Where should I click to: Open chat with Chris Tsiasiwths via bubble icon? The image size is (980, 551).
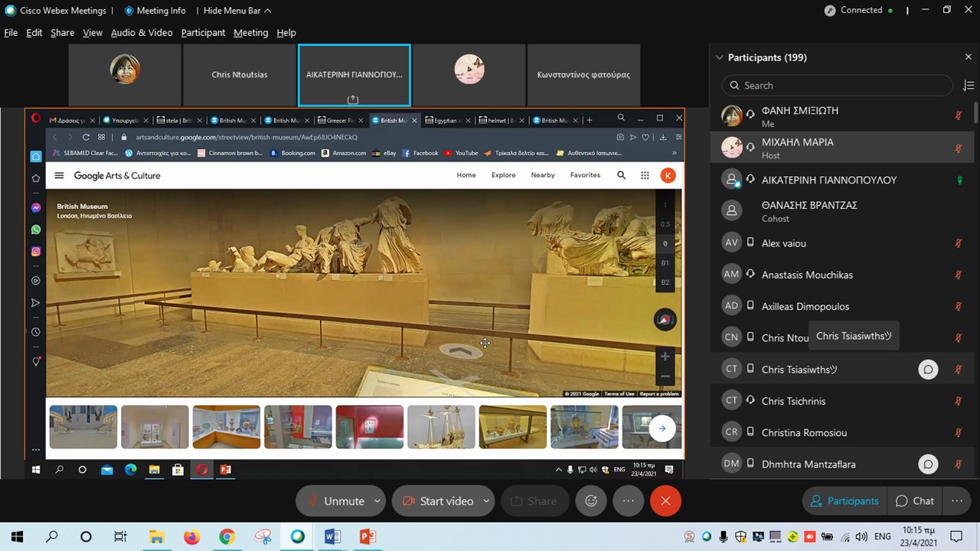(x=928, y=370)
